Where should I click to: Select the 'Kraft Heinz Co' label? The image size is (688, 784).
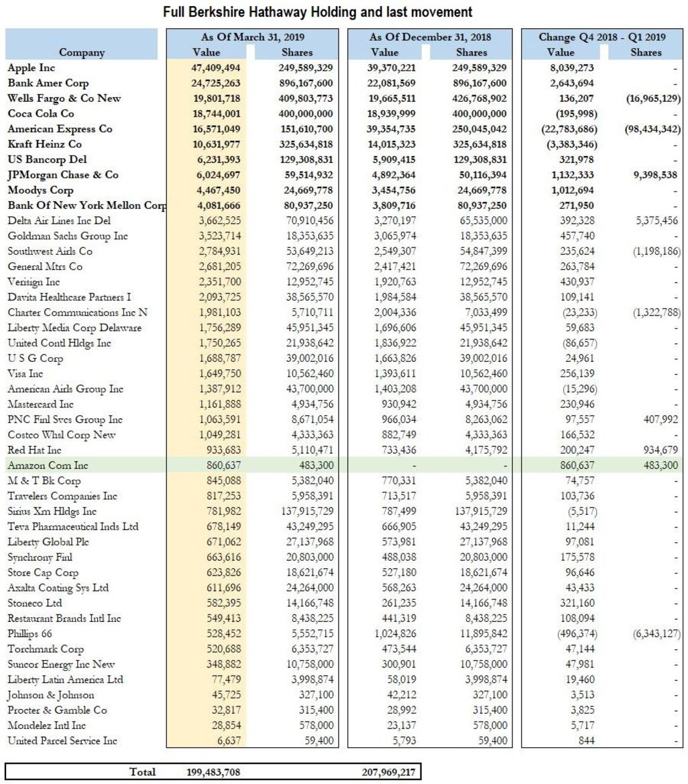[x=44, y=144]
